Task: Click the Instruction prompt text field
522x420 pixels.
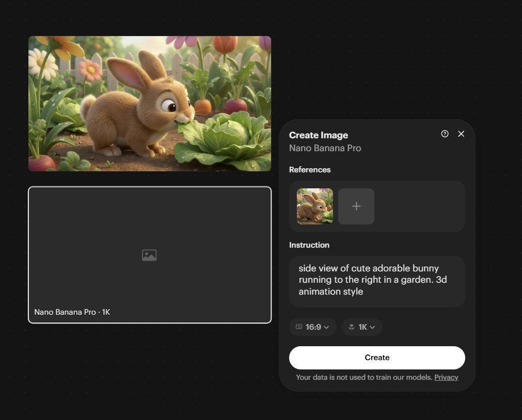Action: 377,282
